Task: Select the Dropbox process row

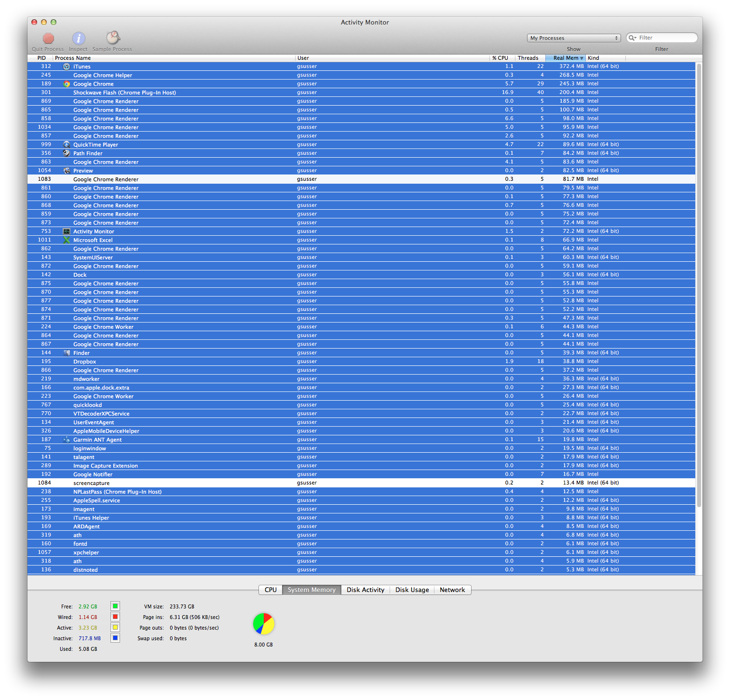Action: coord(361,362)
